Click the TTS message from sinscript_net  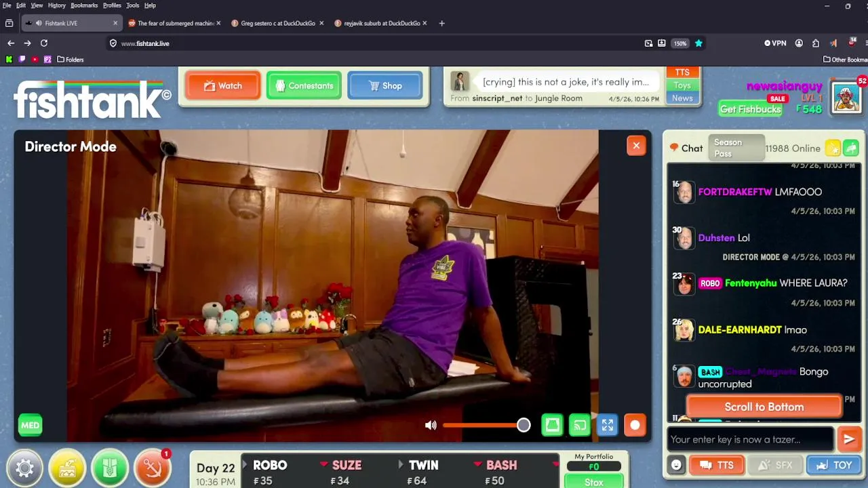point(566,82)
